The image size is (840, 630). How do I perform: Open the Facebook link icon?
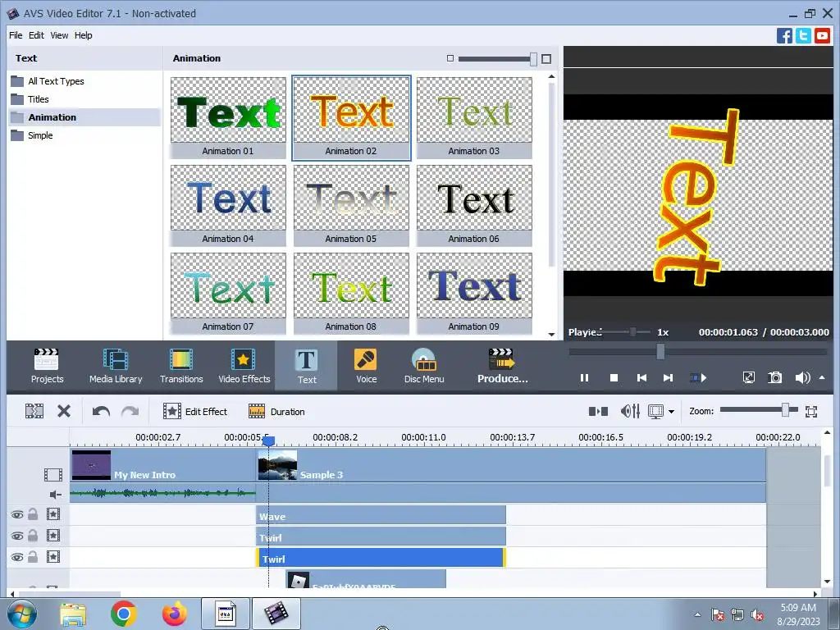coord(784,36)
